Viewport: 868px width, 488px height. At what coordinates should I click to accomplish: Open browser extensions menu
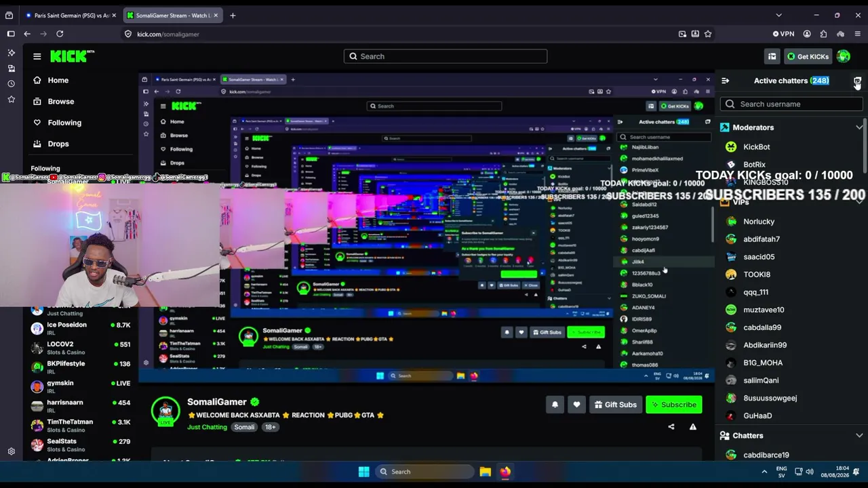(823, 34)
